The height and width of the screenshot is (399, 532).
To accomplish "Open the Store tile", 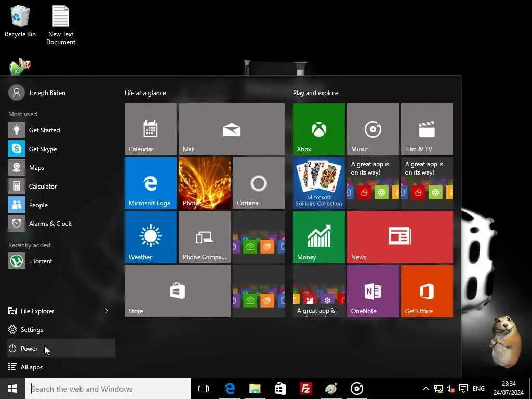I will [x=178, y=291].
